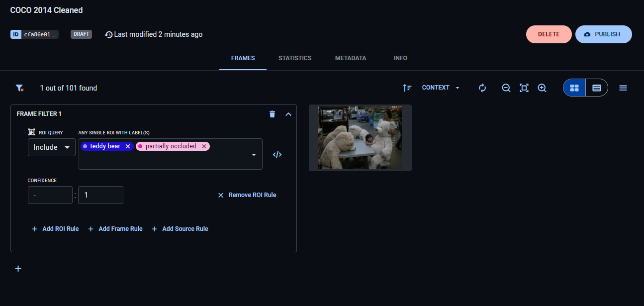
Task: Clear all filters with the filter icon
Action: pyautogui.click(x=19, y=88)
